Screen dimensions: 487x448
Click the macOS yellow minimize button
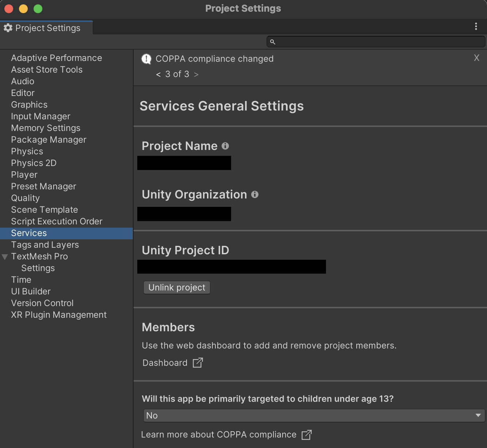(23, 8)
